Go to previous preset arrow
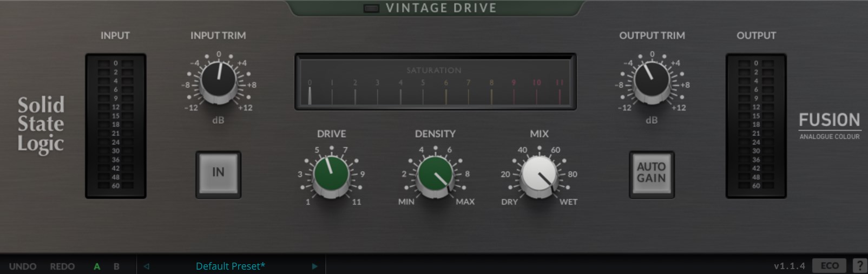This screenshot has width=868, height=274. [x=146, y=266]
